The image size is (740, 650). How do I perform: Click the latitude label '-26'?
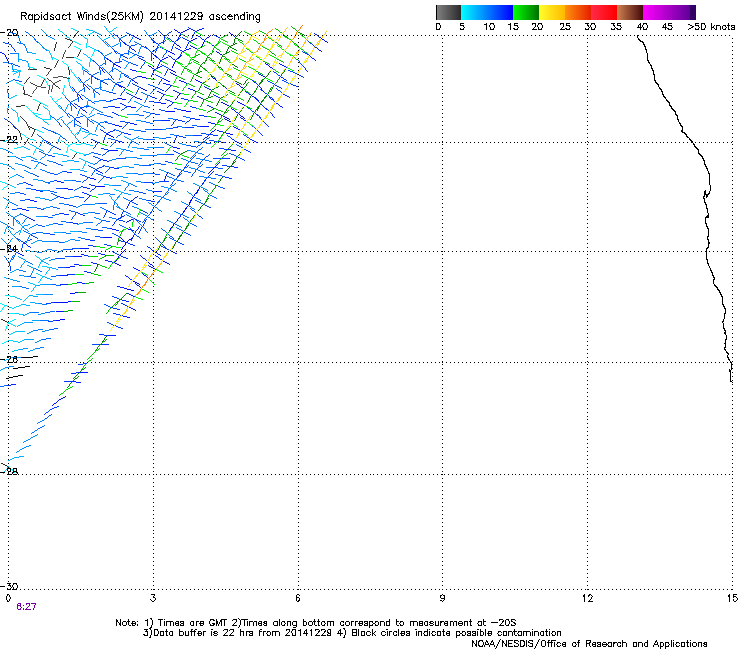point(10,360)
